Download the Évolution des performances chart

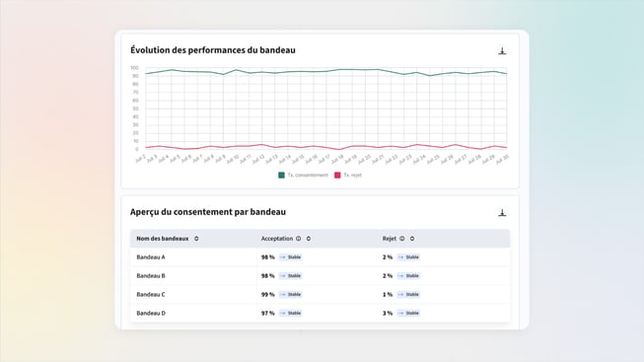point(502,51)
